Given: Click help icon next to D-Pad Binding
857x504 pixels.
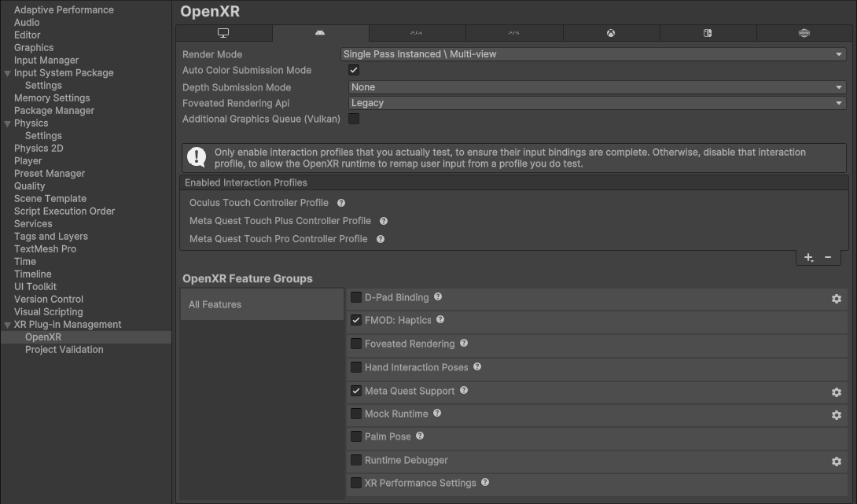Looking at the screenshot, I should pyautogui.click(x=438, y=297).
